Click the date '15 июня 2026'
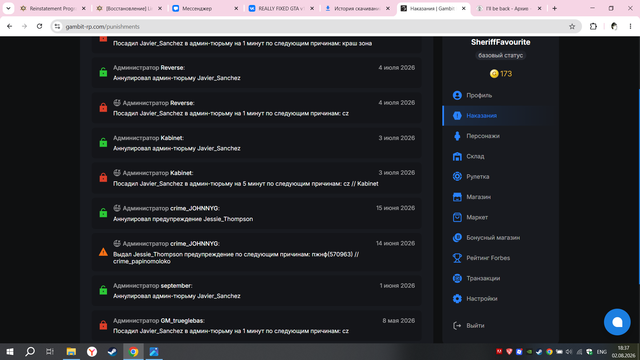The image size is (640, 360). [x=395, y=208]
